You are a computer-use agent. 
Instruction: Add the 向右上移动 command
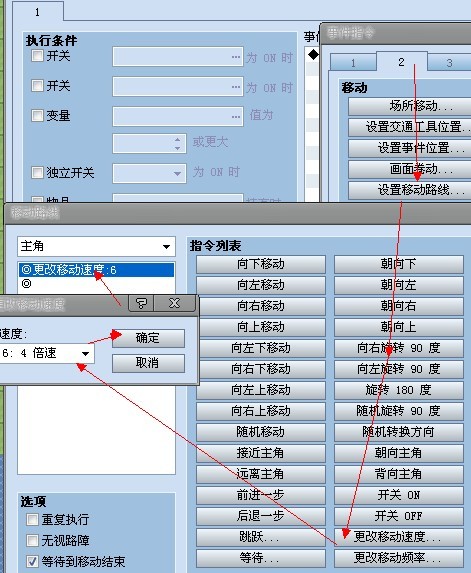coord(261,411)
